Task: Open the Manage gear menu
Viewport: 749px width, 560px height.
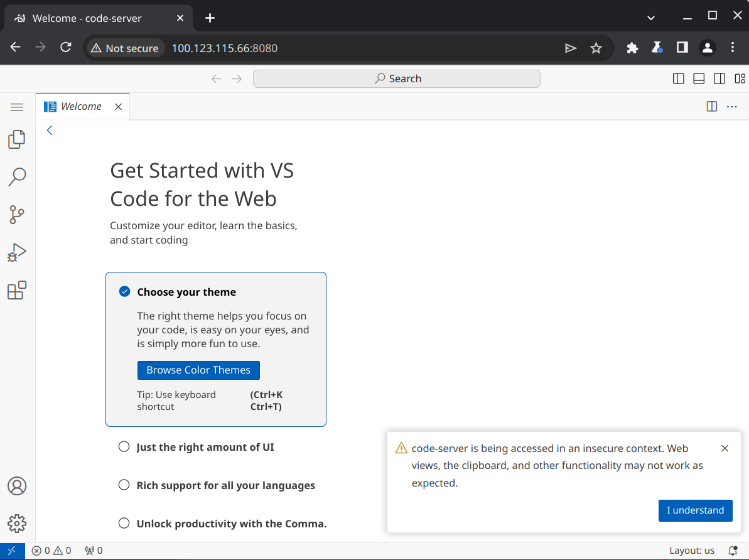Action: click(17, 524)
